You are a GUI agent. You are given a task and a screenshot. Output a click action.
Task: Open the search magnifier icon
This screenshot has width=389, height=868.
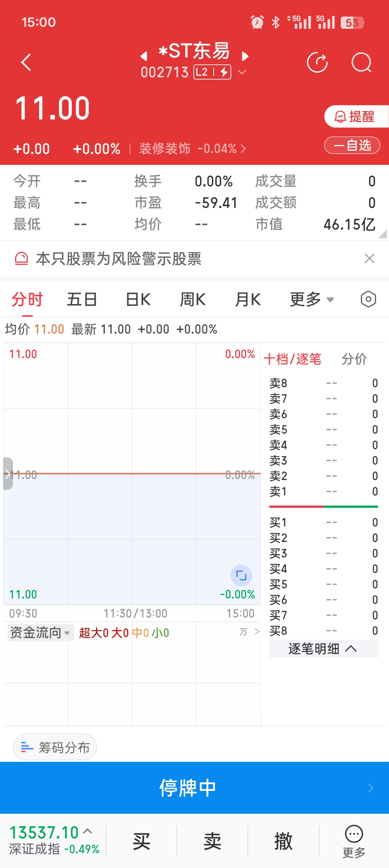click(361, 62)
